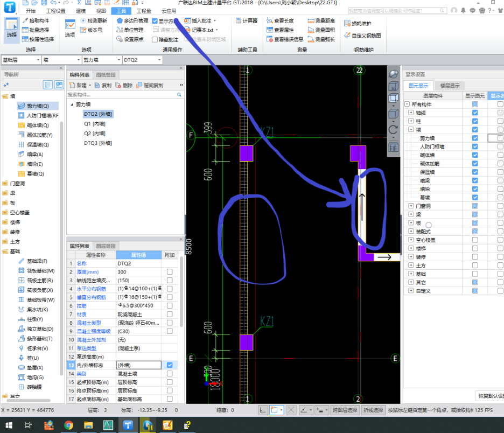Open the 自定义钢筋图 custom rebar diagram tool

(362, 36)
